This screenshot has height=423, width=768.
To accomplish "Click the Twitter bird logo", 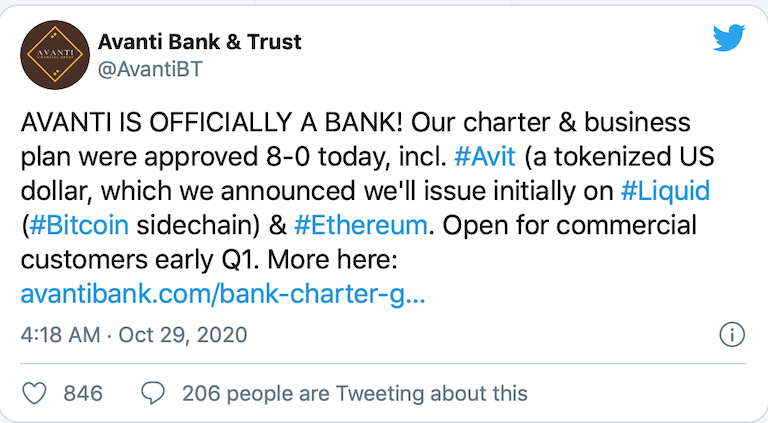I will [729, 38].
